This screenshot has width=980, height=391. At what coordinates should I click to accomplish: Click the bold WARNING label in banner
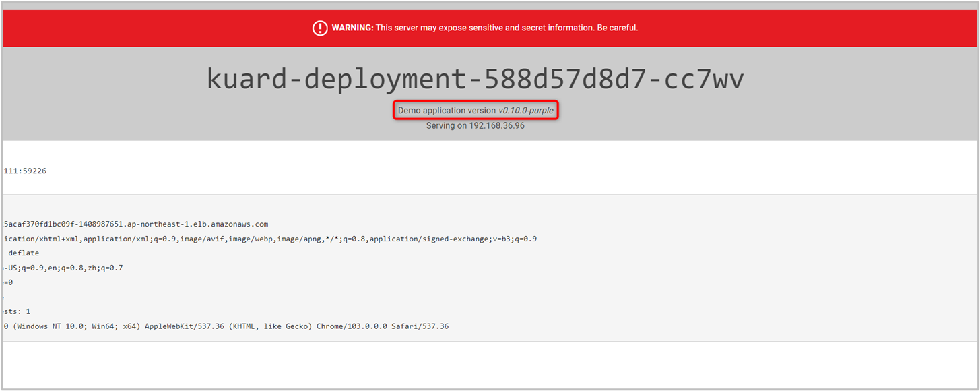pos(352,28)
